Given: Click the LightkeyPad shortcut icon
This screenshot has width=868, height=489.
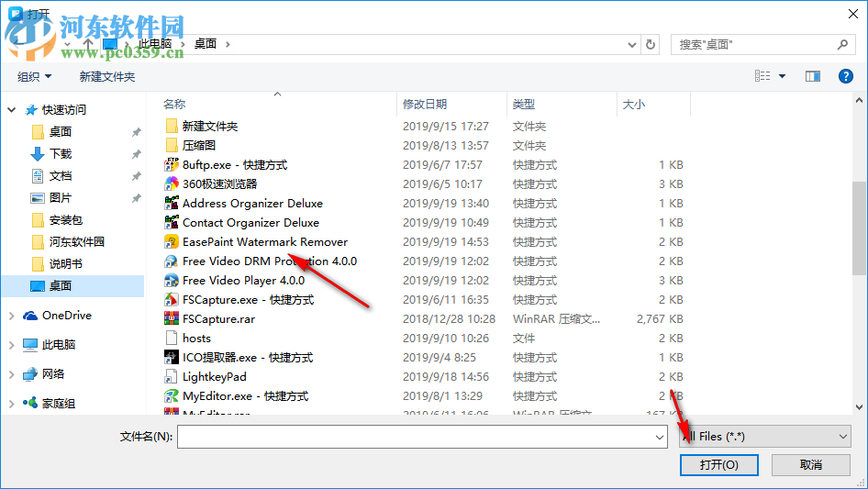Looking at the screenshot, I should 172,376.
